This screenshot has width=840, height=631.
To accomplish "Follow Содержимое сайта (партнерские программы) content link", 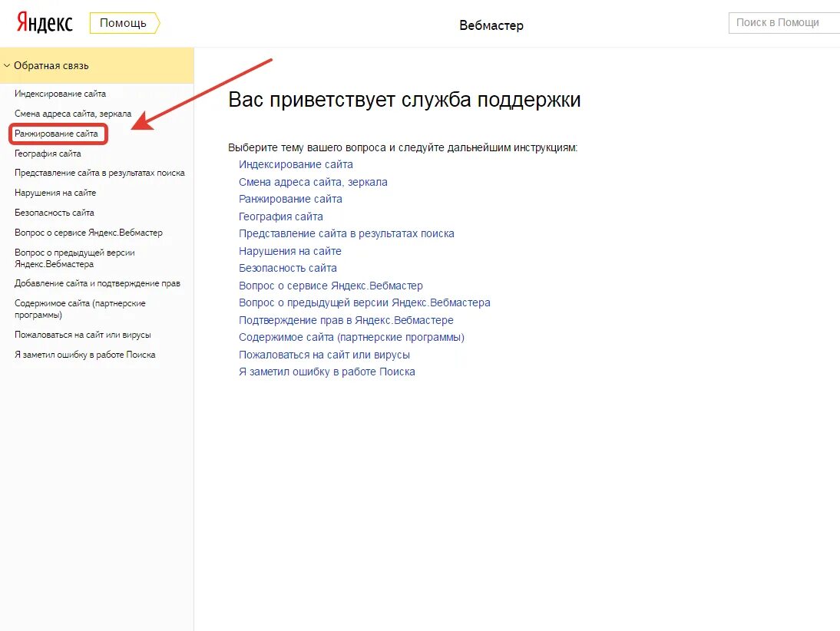I will coord(352,337).
